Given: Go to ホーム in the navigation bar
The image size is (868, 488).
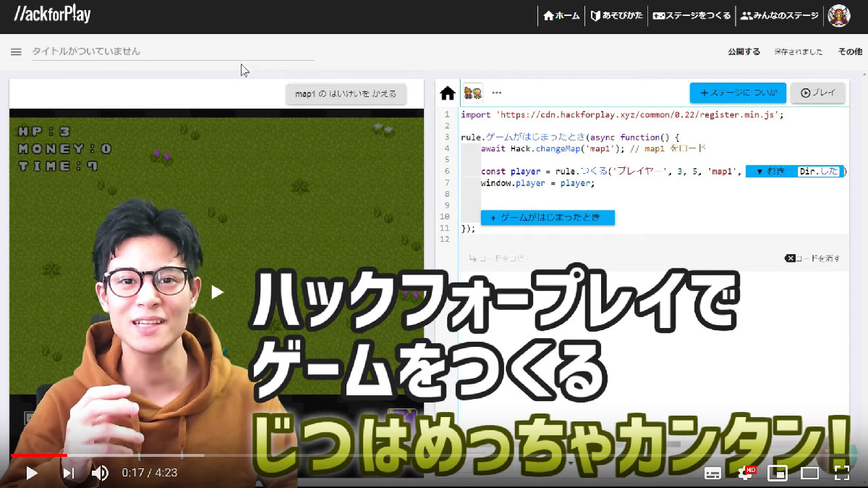Looking at the screenshot, I should [x=561, y=14].
